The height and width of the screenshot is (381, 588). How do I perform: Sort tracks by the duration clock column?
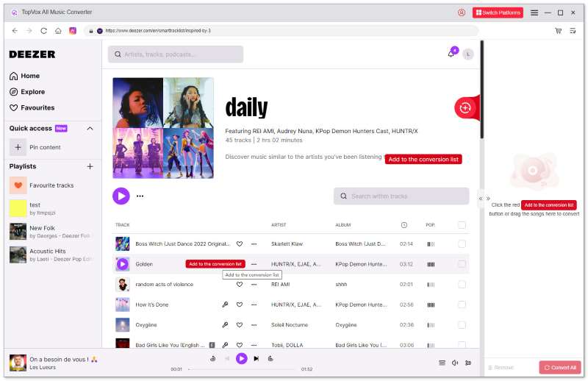(x=404, y=225)
